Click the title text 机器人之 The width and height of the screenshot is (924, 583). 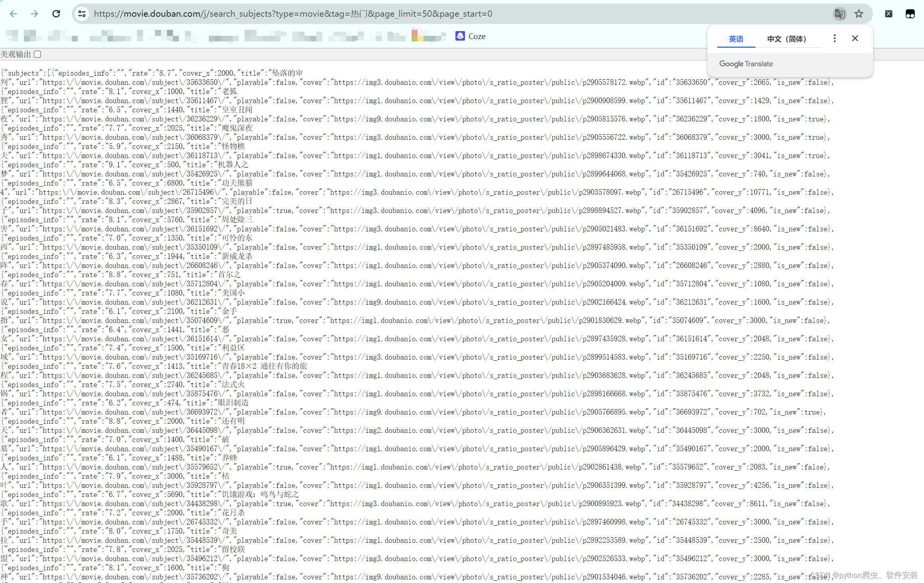[233, 164]
